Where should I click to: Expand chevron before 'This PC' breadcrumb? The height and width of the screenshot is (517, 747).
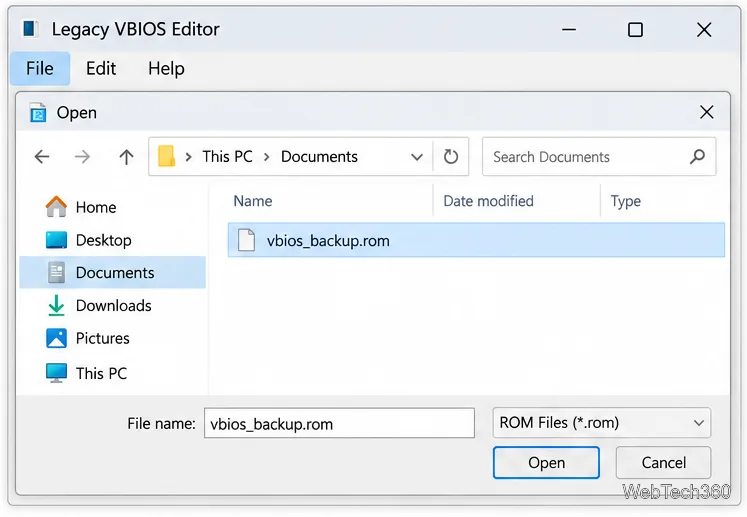pyautogui.click(x=188, y=157)
